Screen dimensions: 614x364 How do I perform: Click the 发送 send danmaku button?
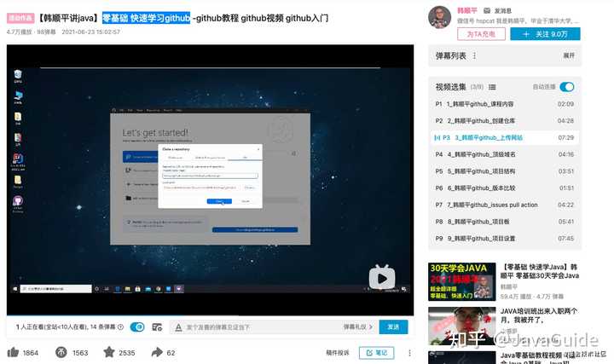coord(393,326)
